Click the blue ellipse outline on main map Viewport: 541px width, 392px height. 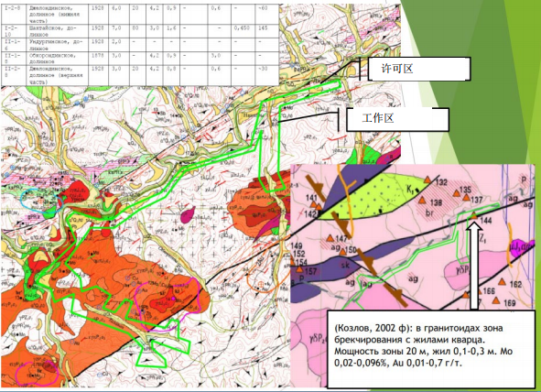pos(41,200)
